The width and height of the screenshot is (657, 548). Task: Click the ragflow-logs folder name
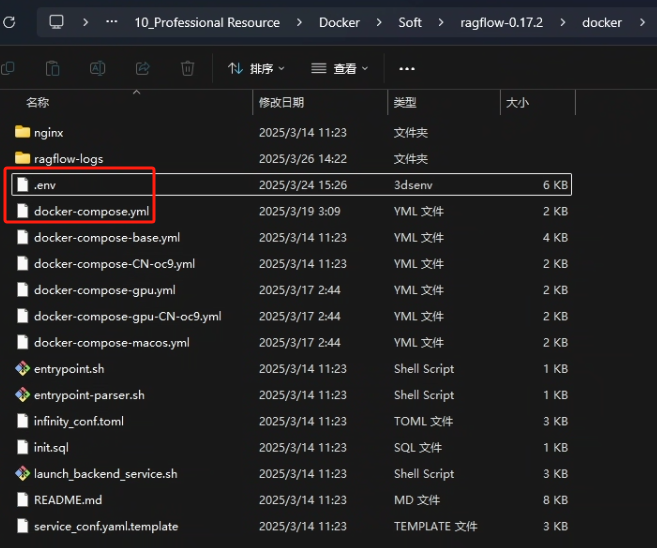click(x=69, y=159)
